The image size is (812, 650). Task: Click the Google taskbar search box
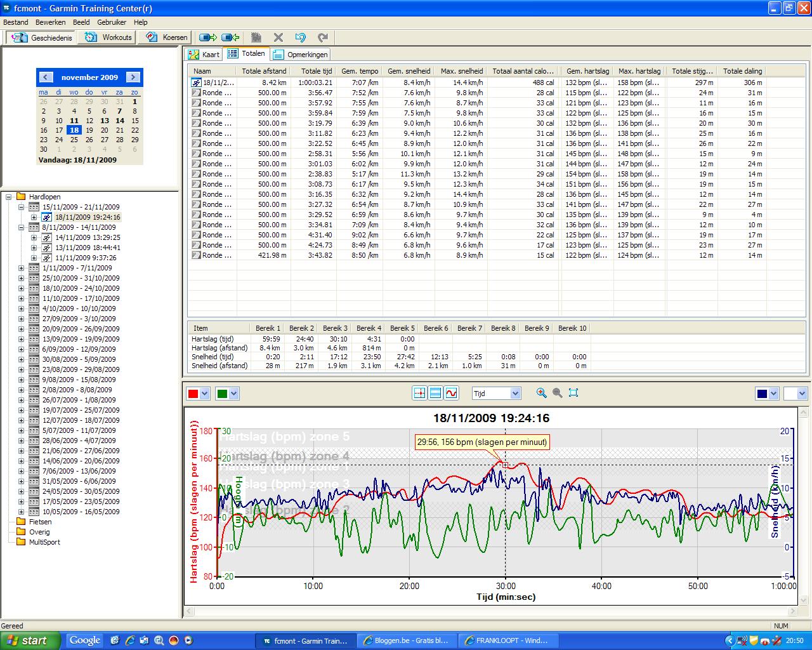85,640
